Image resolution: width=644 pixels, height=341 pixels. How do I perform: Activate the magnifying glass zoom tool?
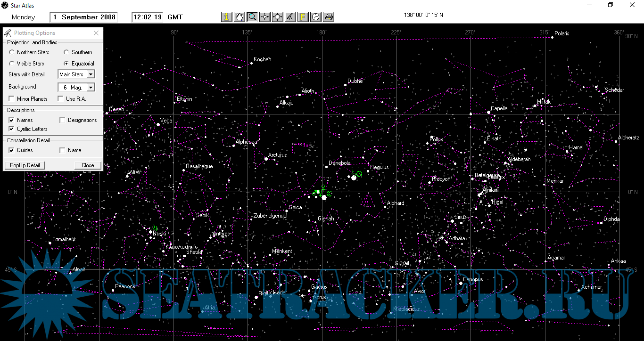[252, 17]
